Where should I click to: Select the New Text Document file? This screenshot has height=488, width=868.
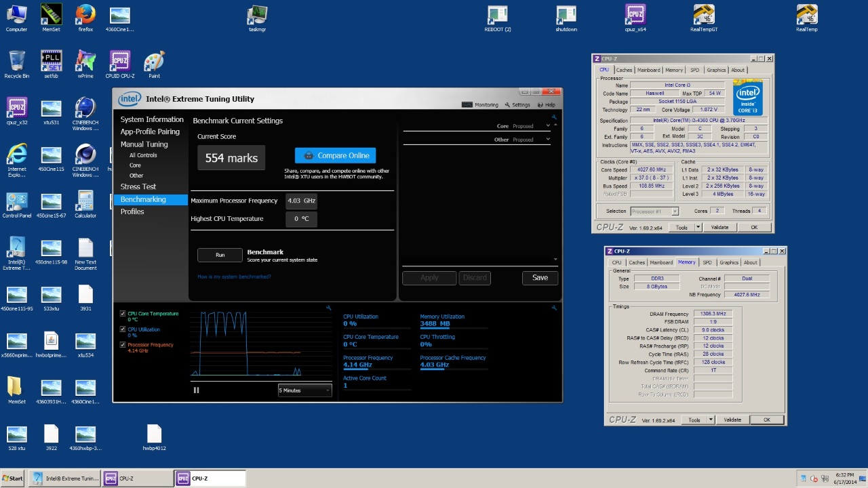(x=85, y=253)
